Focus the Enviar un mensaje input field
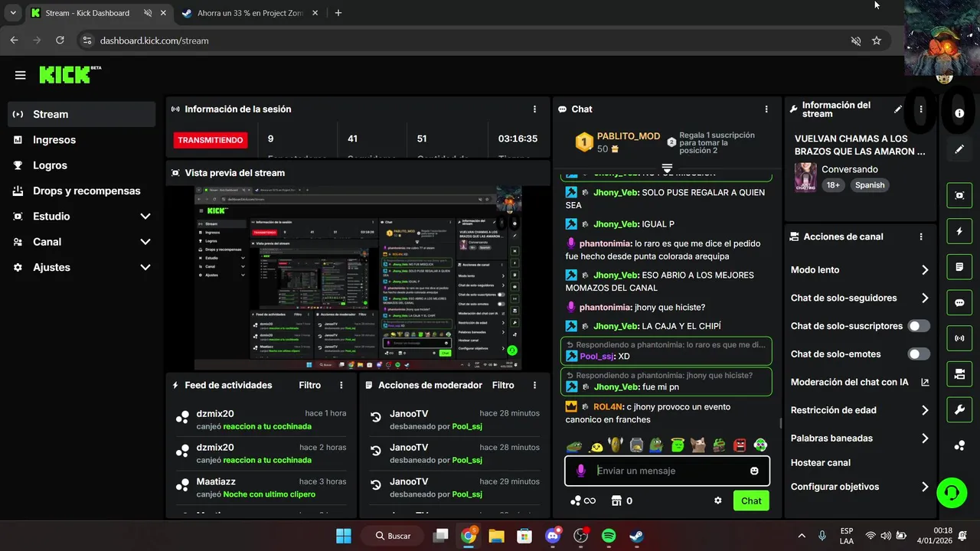This screenshot has width=980, height=551. pyautogui.click(x=668, y=471)
